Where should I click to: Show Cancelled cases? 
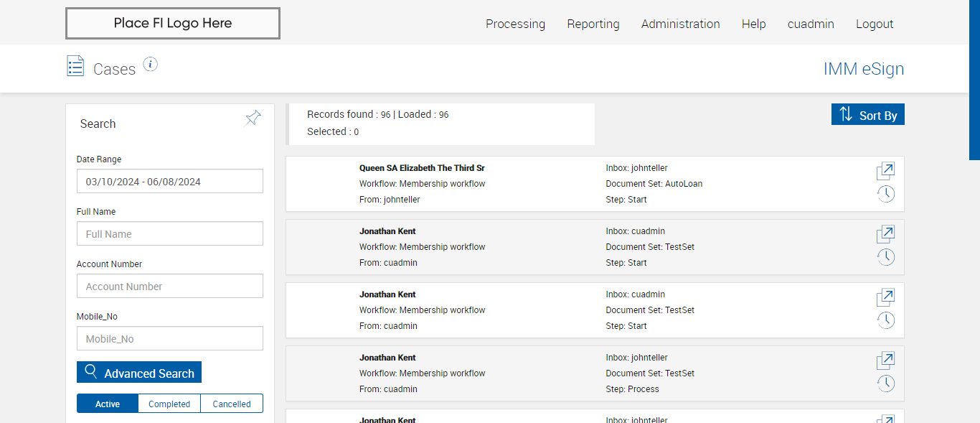232,404
